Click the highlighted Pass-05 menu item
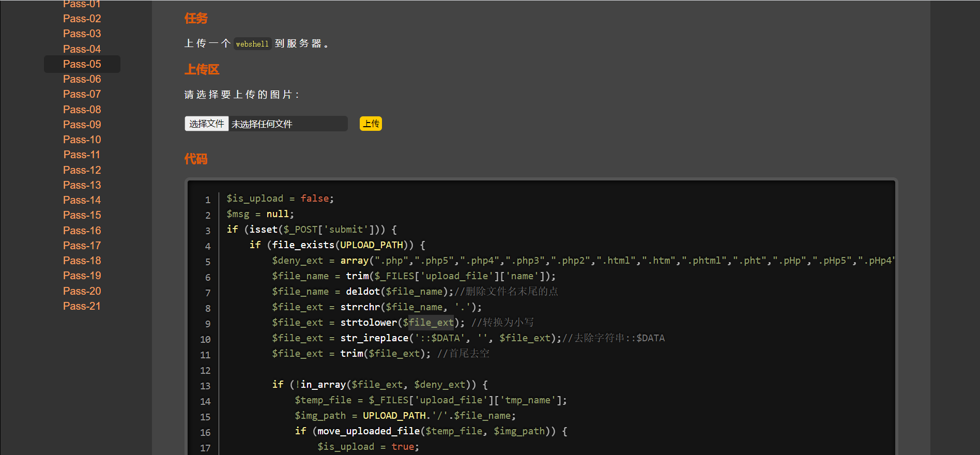Viewport: 980px width, 455px height. pyautogui.click(x=82, y=64)
